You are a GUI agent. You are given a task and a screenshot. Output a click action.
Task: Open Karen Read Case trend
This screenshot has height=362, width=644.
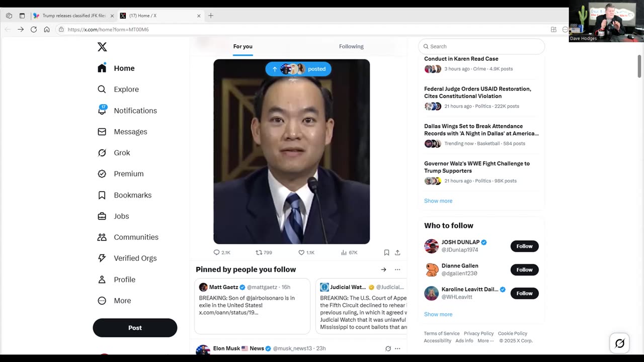click(481, 63)
